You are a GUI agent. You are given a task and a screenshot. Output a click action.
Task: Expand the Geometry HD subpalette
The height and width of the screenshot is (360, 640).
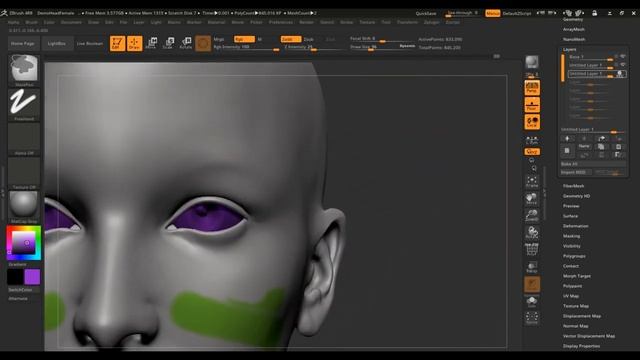point(576,196)
